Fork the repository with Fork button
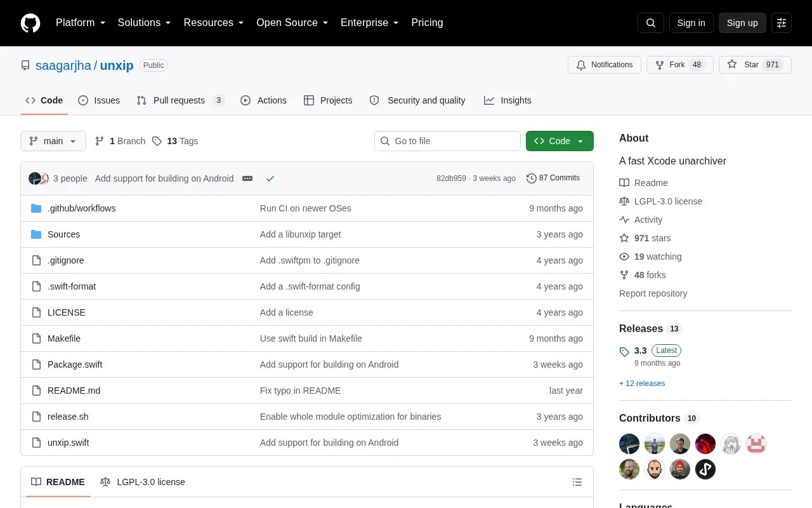The image size is (812, 508). pos(680,65)
